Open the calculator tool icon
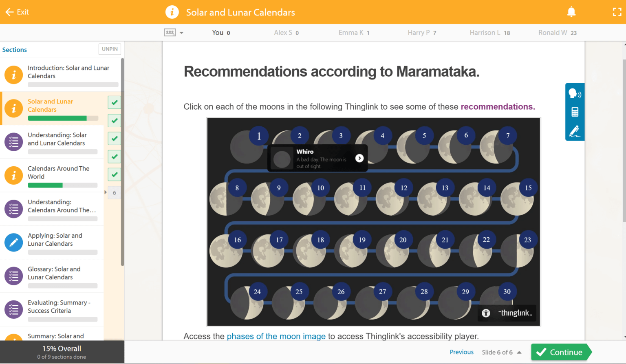Image resolution: width=626 pixels, height=364 pixels. point(575,112)
